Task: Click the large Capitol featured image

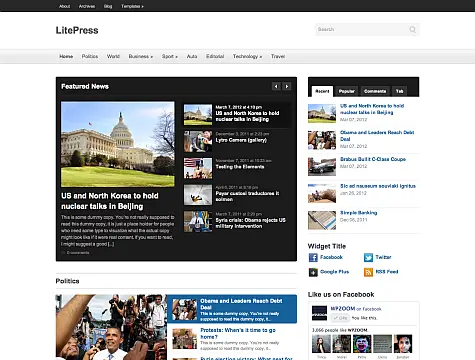Action: pyautogui.click(x=118, y=144)
